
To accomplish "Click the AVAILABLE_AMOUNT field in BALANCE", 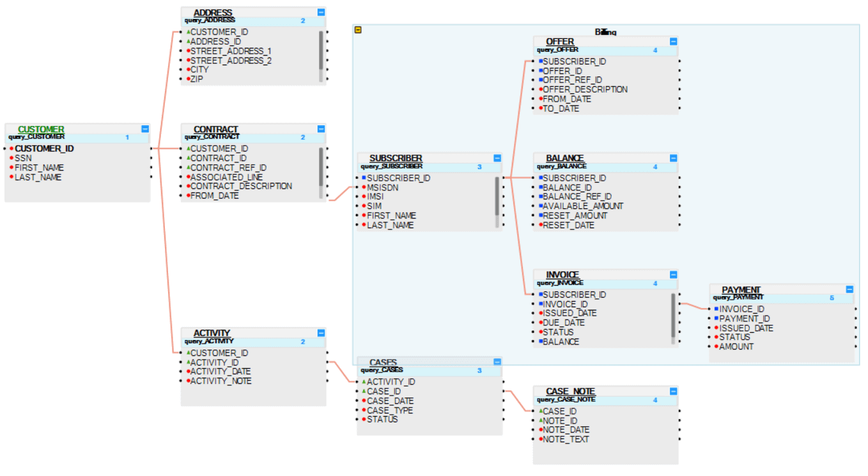I will point(582,206).
